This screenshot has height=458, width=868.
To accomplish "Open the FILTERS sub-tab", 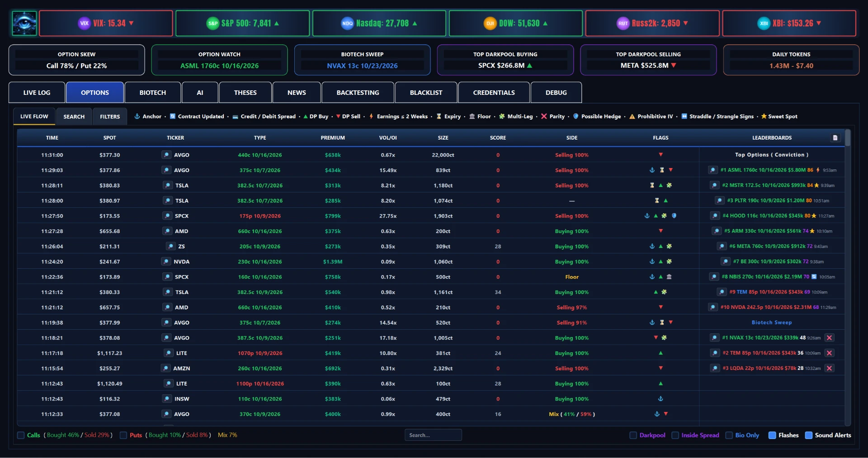I will [110, 117].
